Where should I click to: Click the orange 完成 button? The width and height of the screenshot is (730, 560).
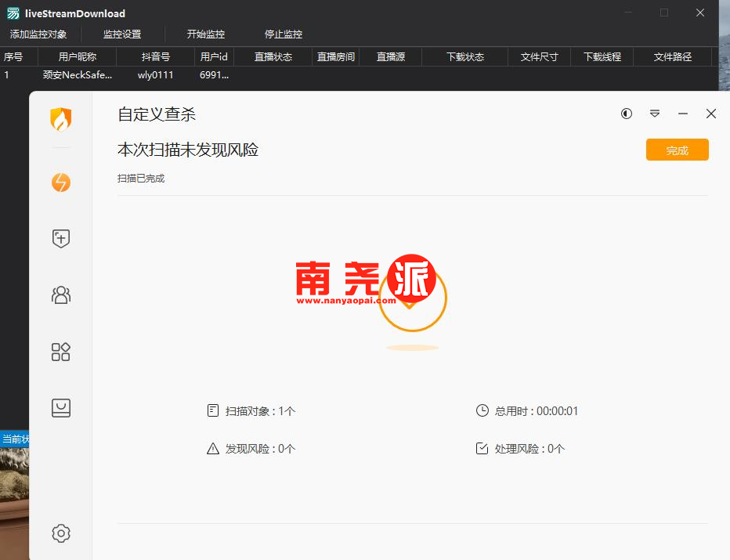678,150
